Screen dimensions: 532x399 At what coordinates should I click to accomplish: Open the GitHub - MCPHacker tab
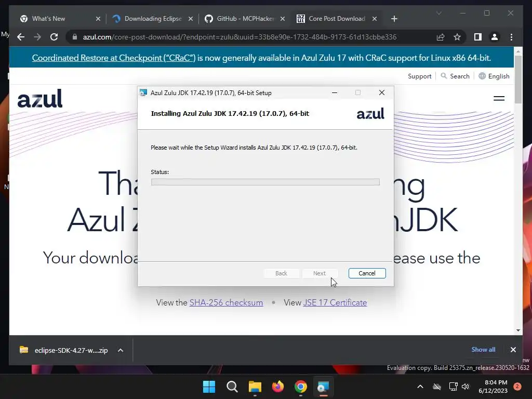(245, 19)
